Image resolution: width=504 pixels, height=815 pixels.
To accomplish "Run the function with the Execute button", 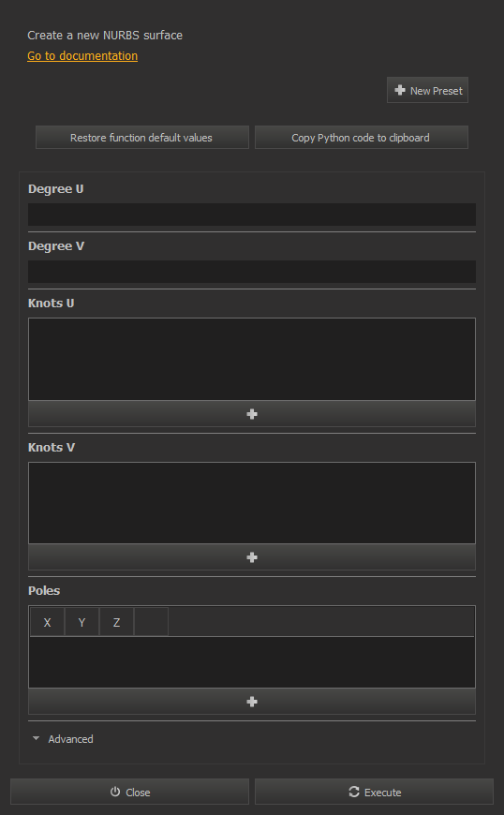I will click(374, 792).
